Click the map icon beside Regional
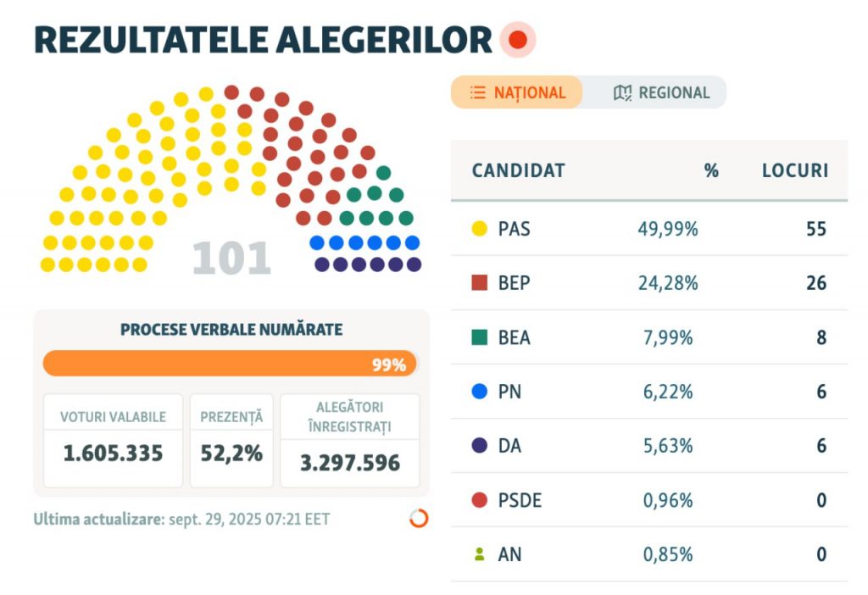Screen dimensions: 868x595 pos(623,93)
